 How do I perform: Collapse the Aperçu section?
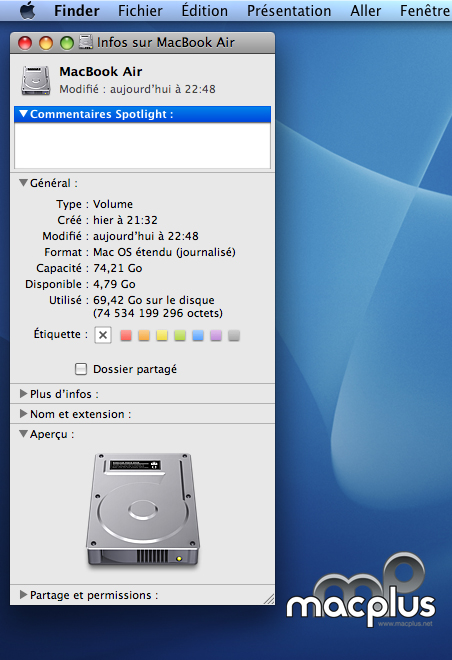24,434
